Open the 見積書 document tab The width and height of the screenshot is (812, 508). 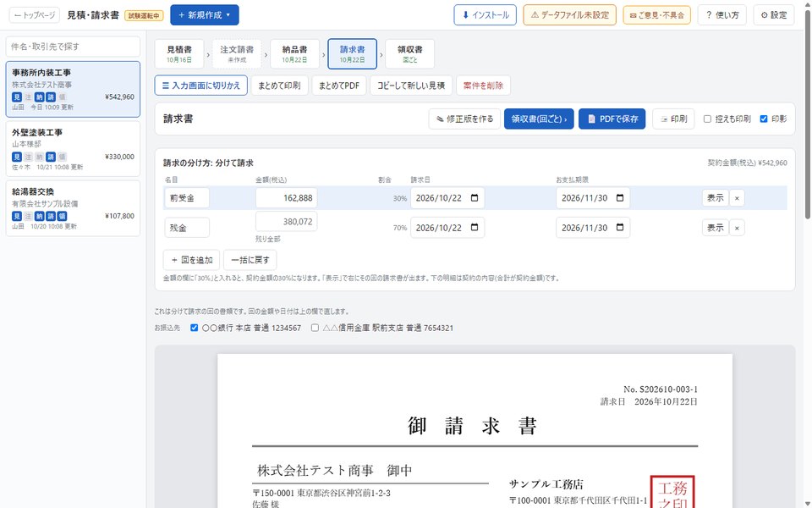click(179, 53)
